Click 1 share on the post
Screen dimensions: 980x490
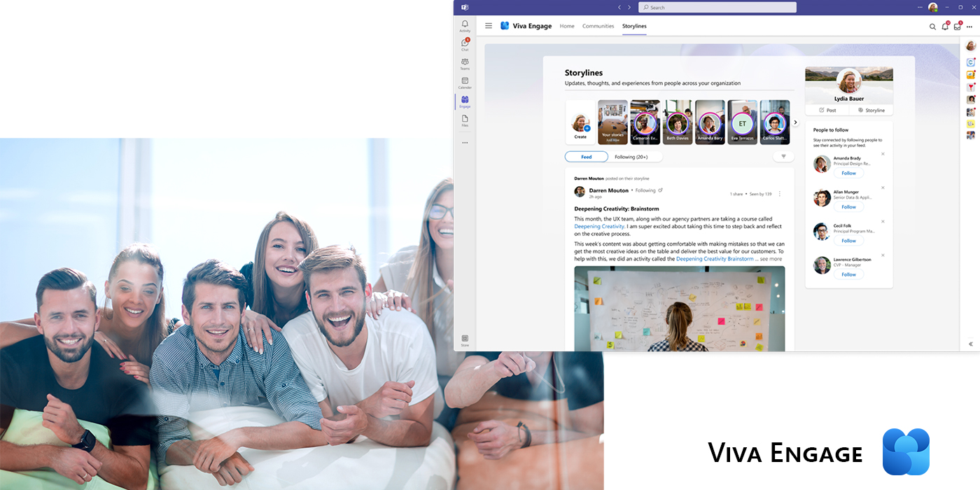point(736,194)
